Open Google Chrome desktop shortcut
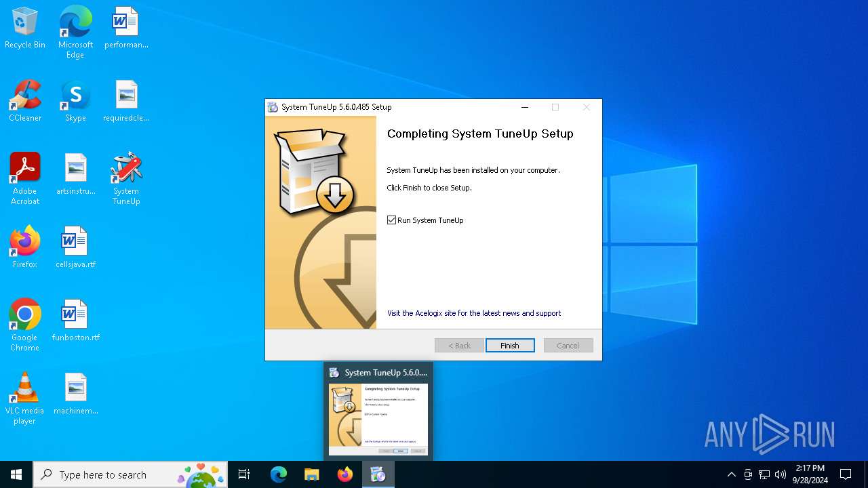Viewport: 868px width, 488px height. pyautogui.click(x=25, y=325)
